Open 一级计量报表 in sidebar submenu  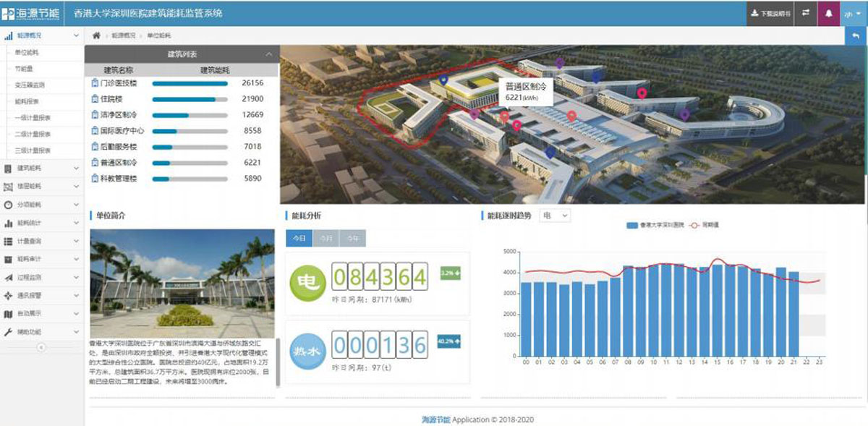(x=33, y=117)
